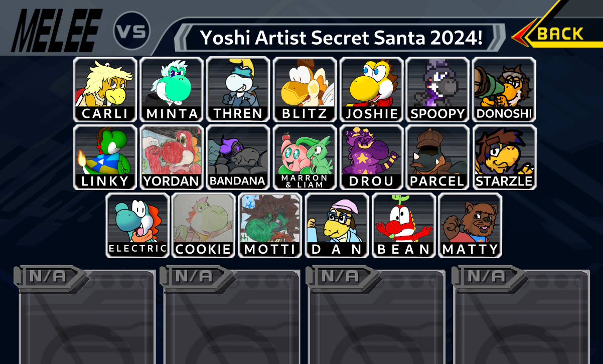Pick the ELECTRIC character portrait

(137, 225)
